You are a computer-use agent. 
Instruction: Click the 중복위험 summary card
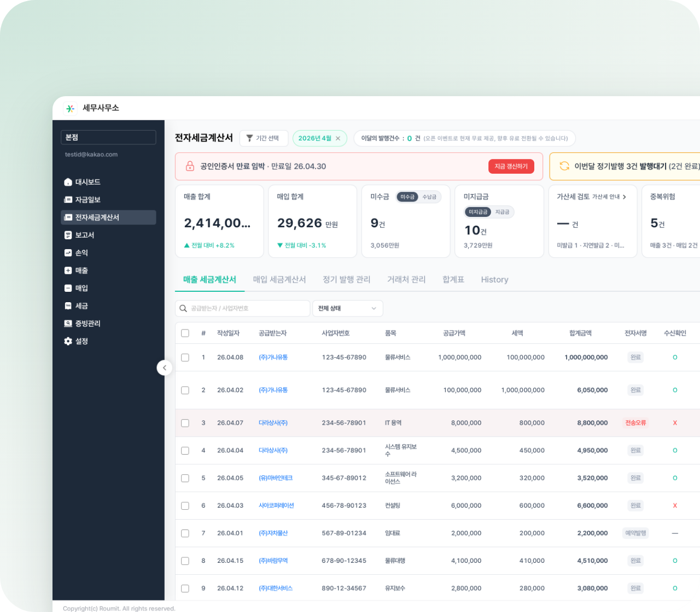point(671,221)
